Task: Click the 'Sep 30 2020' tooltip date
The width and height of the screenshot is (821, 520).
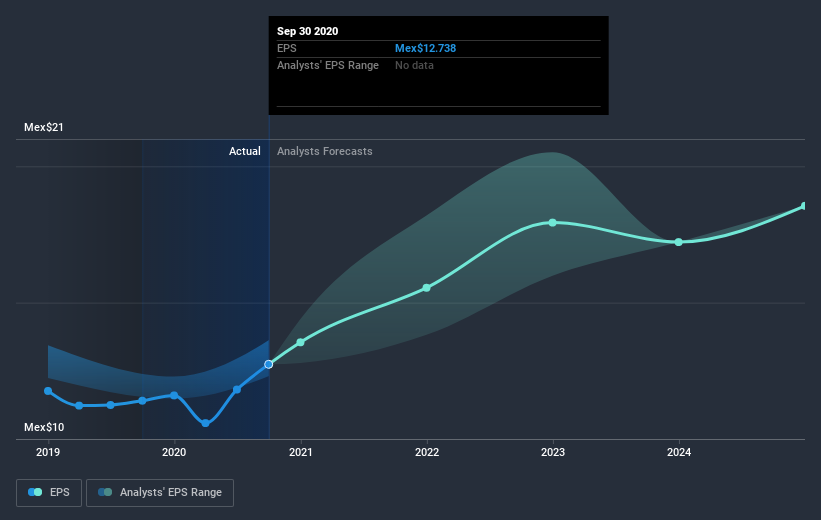Action: [x=307, y=31]
